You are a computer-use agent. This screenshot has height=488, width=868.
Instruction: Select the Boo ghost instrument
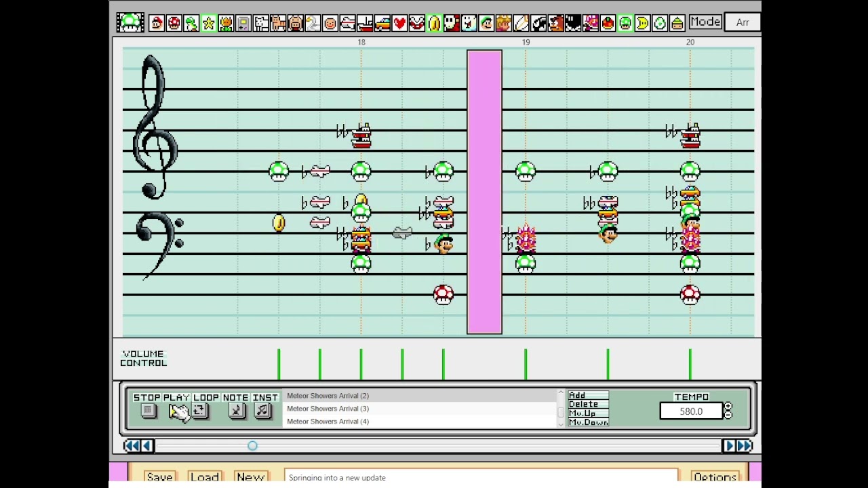pos(469,23)
